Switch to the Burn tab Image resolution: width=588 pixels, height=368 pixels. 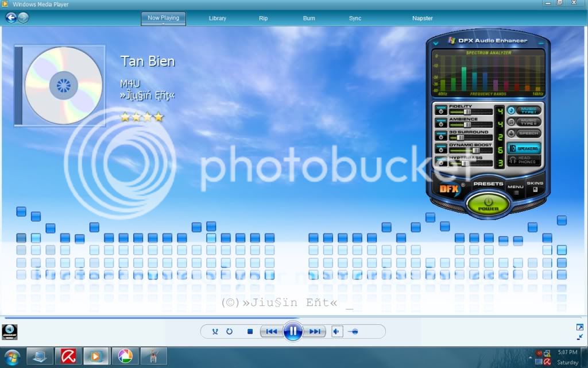309,18
